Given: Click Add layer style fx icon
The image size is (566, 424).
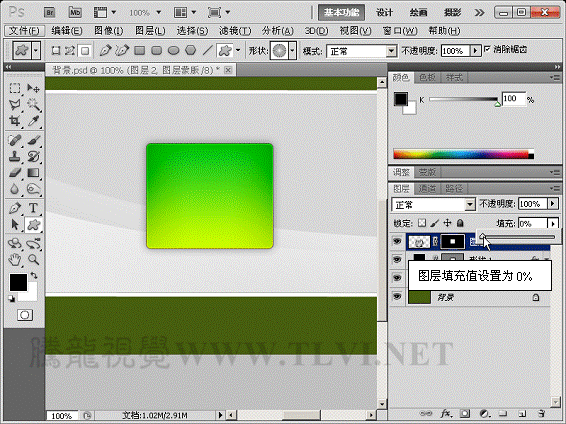Looking at the screenshot, I should coord(445,414).
